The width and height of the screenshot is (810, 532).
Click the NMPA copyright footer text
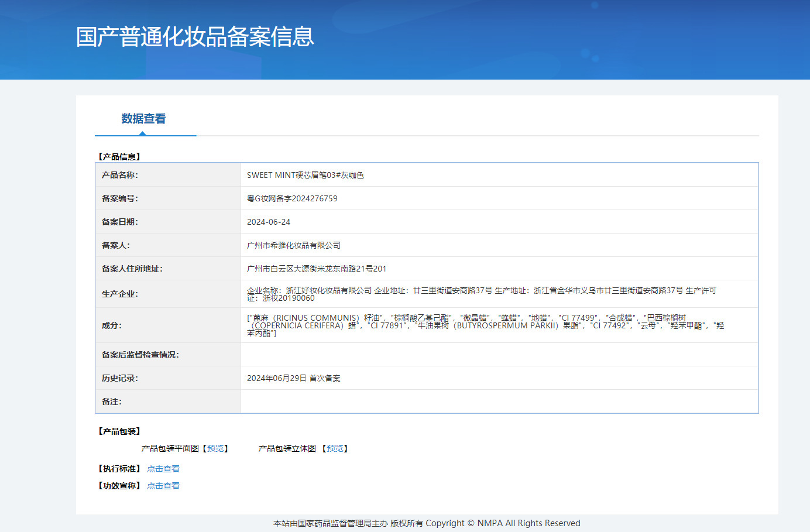point(427,523)
